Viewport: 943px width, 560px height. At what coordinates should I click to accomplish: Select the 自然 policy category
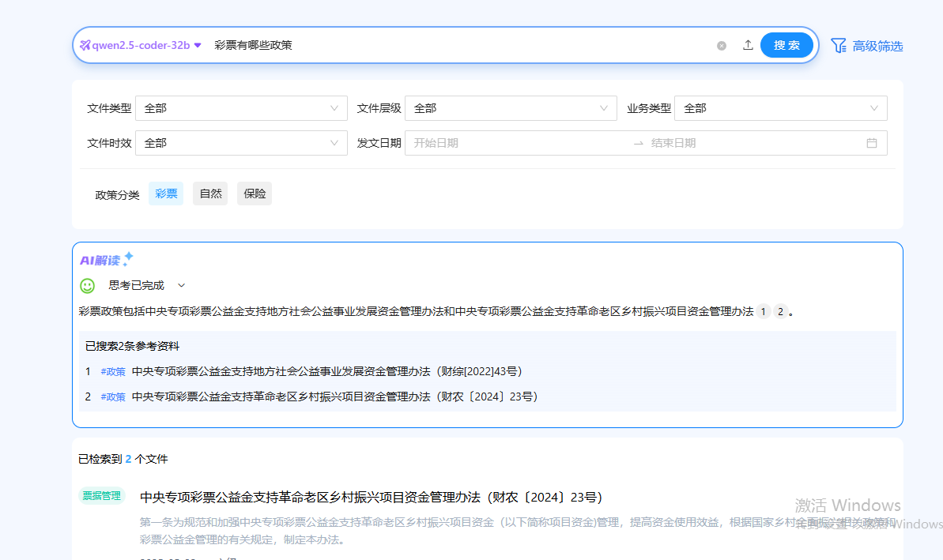210,194
